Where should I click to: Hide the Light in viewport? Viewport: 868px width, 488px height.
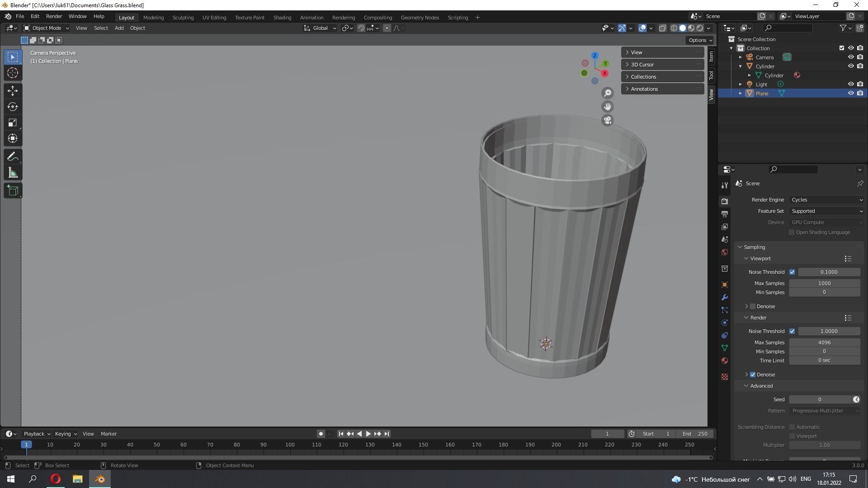[x=850, y=84]
